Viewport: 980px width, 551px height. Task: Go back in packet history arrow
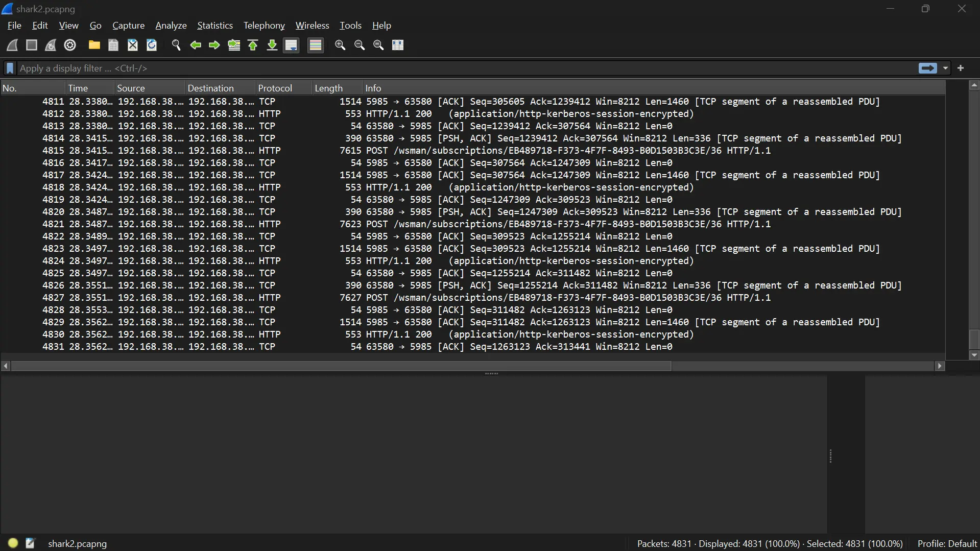coord(195,45)
